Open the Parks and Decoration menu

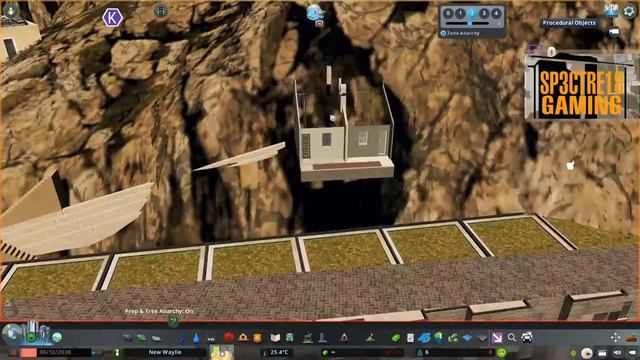308,338
